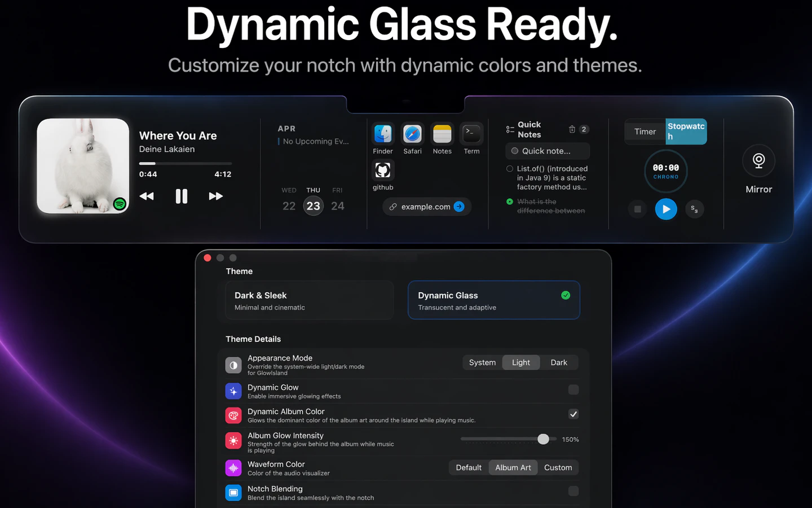Set Appearance Mode to System
The height and width of the screenshot is (508, 812).
(x=482, y=362)
